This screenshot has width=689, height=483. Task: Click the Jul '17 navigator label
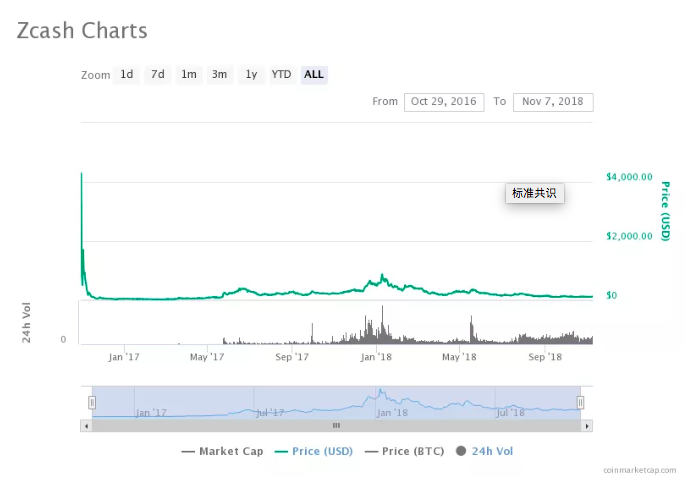pyautogui.click(x=270, y=413)
